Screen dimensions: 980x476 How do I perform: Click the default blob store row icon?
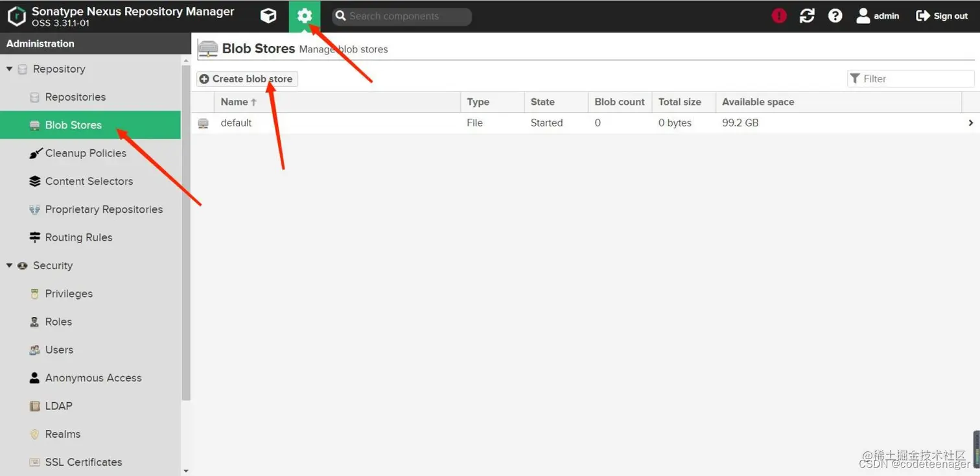[x=204, y=123]
